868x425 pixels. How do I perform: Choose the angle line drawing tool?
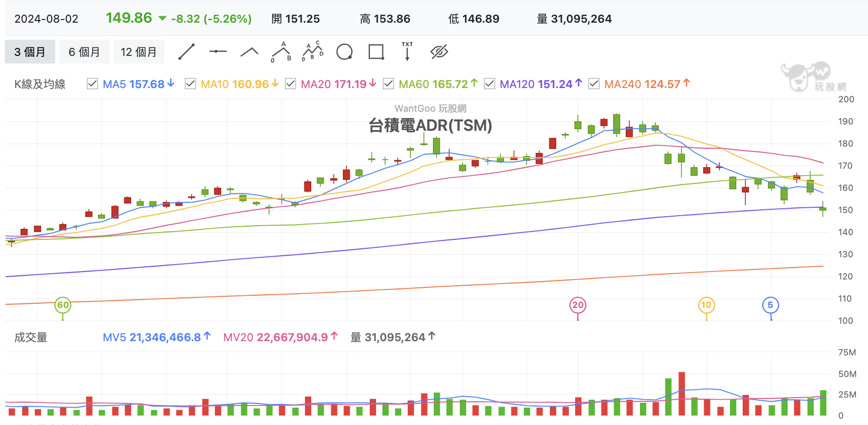coord(249,52)
